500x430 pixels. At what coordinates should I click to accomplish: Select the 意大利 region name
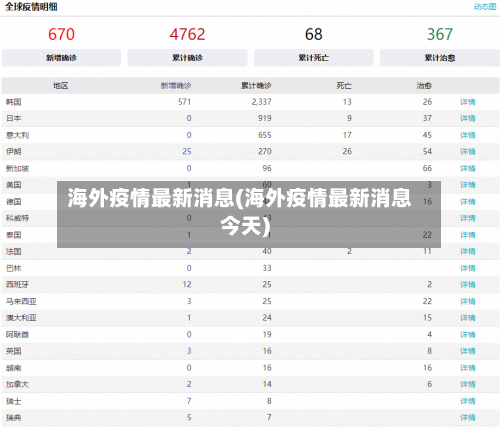click(17, 135)
